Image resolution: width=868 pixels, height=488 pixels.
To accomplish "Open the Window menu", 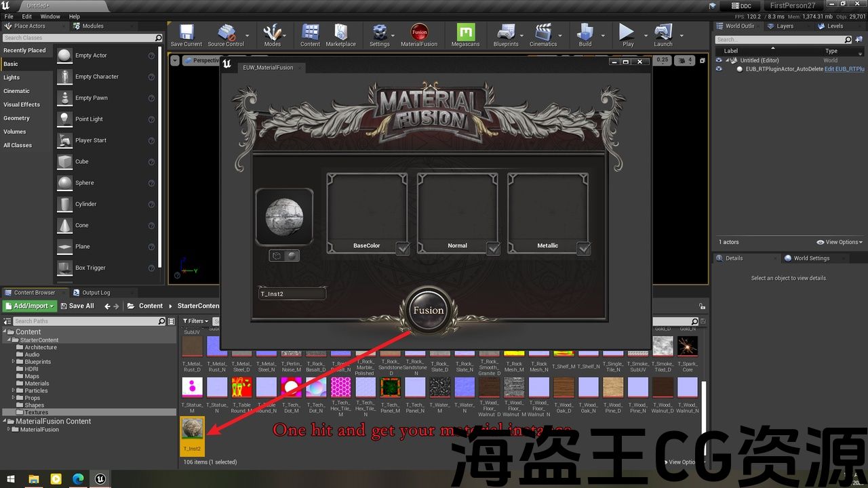I will pos(50,16).
